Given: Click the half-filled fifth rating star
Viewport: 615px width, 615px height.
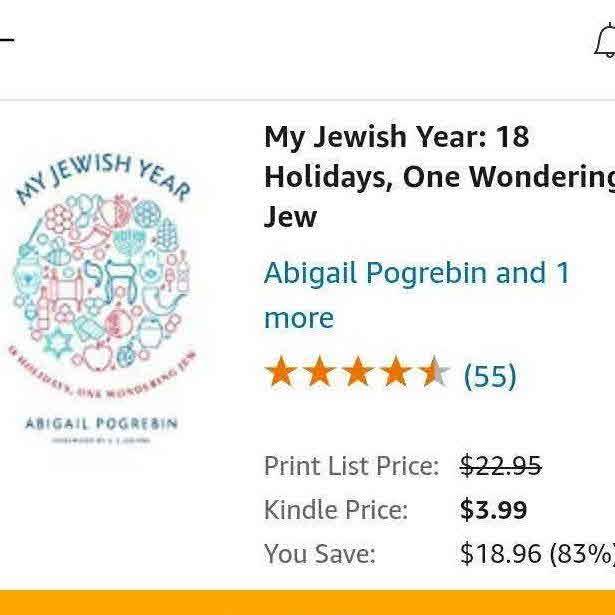Looking at the screenshot, I should tap(434, 373).
